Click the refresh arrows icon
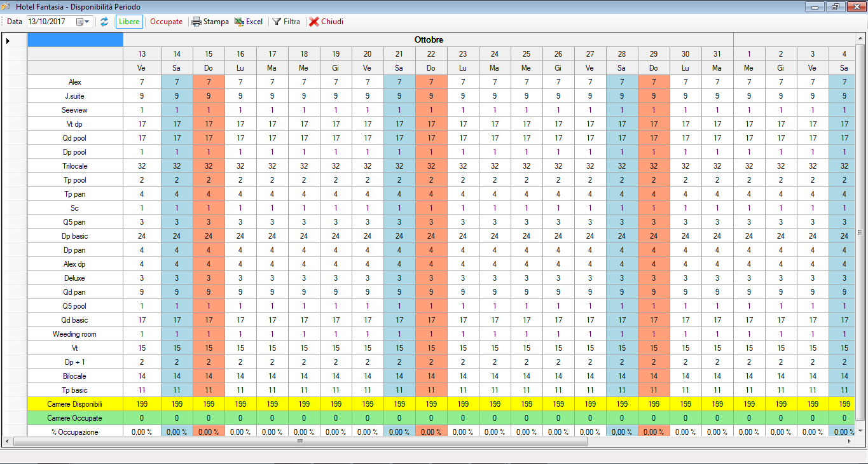Screen dimensions: 868x464 coord(104,22)
